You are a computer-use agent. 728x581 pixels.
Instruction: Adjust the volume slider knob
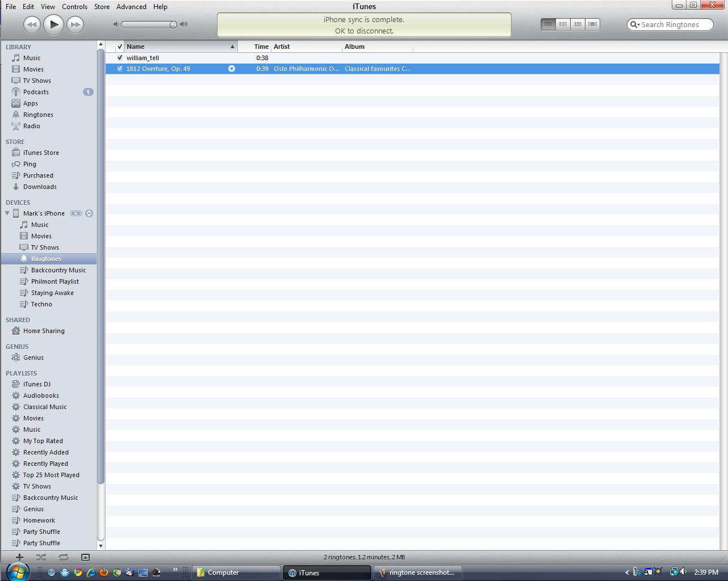173,24
